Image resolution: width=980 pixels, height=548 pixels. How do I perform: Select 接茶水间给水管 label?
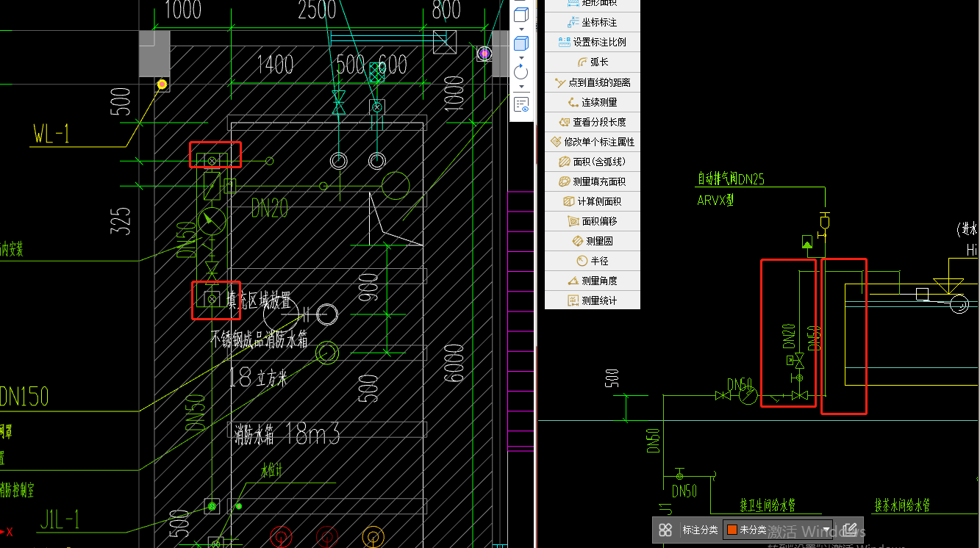902,505
